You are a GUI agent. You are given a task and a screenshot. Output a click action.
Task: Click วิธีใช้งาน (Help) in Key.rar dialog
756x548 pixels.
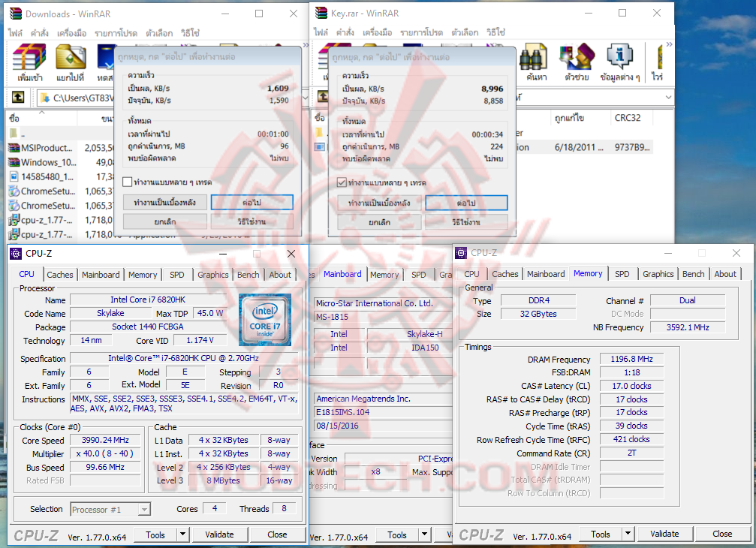(466, 222)
